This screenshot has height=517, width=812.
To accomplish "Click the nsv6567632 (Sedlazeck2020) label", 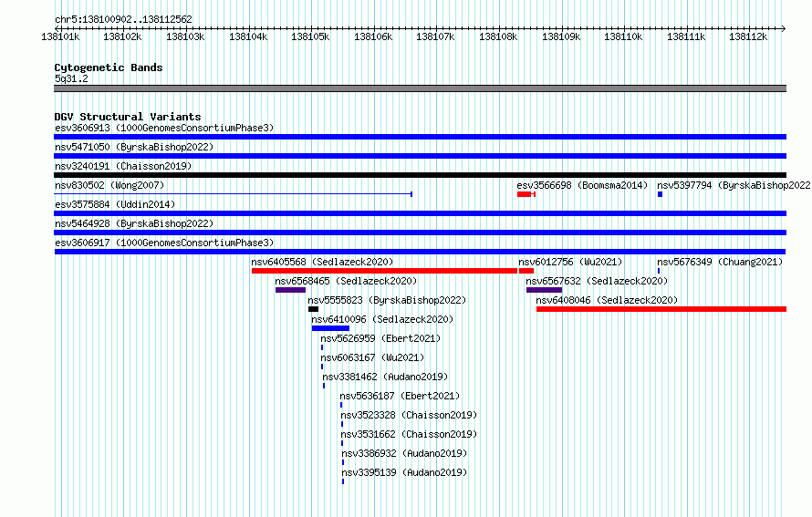I will 597,281.
